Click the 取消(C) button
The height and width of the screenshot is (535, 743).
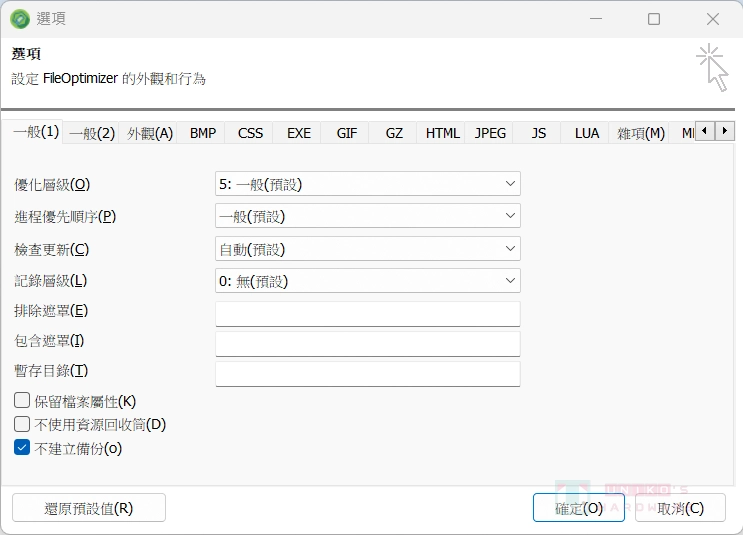click(x=680, y=508)
